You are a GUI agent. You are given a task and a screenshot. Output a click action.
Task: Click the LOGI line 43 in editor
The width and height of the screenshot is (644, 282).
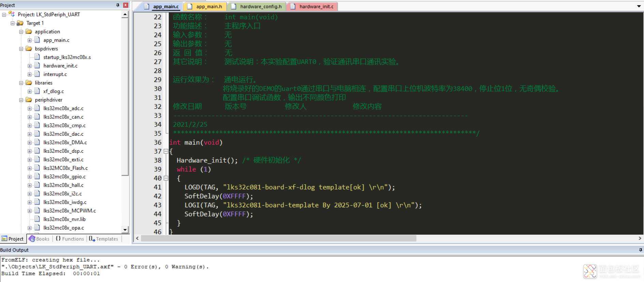pyautogui.click(x=303, y=205)
